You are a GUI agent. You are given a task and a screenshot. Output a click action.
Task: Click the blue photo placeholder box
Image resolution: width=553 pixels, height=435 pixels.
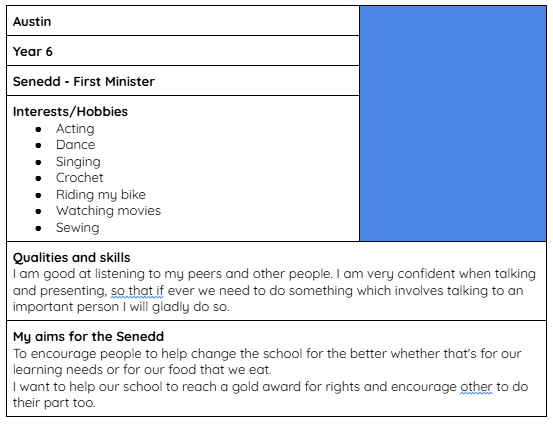click(453, 123)
